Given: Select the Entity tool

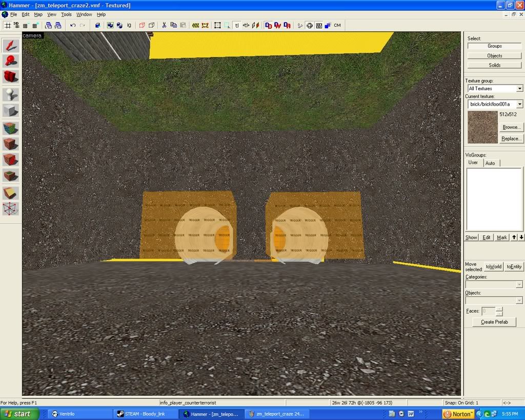Looking at the screenshot, I should [11, 95].
